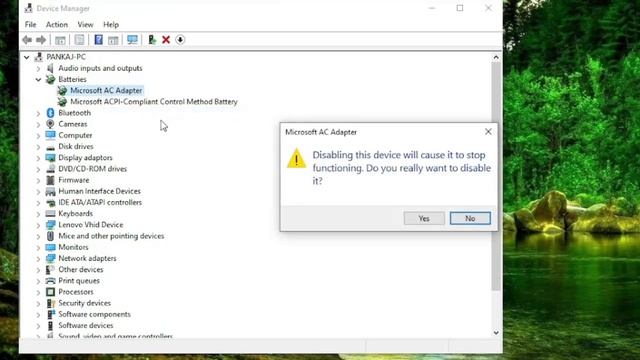Image resolution: width=640 pixels, height=360 pixels.
Task: Click the scrollbar up arrow
Action: point(496,57)
